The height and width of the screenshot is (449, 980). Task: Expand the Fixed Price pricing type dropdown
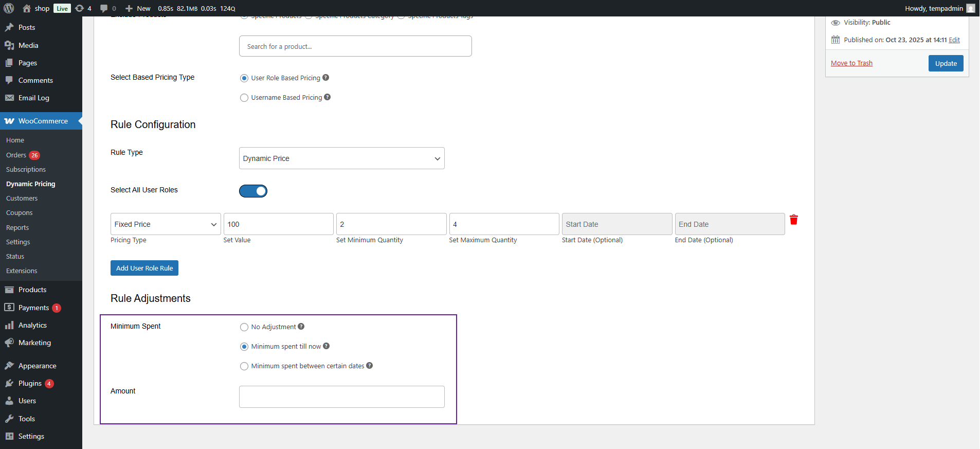click(x=165, y=224)
